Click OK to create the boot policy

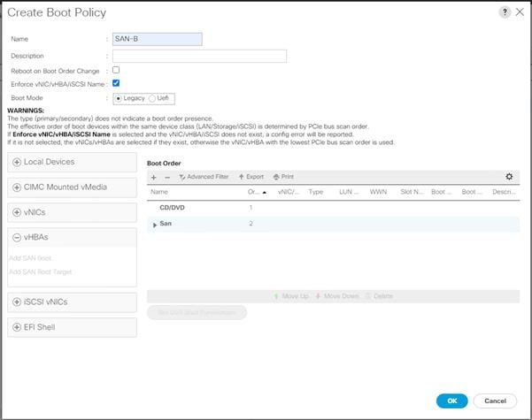coord(452,401)
